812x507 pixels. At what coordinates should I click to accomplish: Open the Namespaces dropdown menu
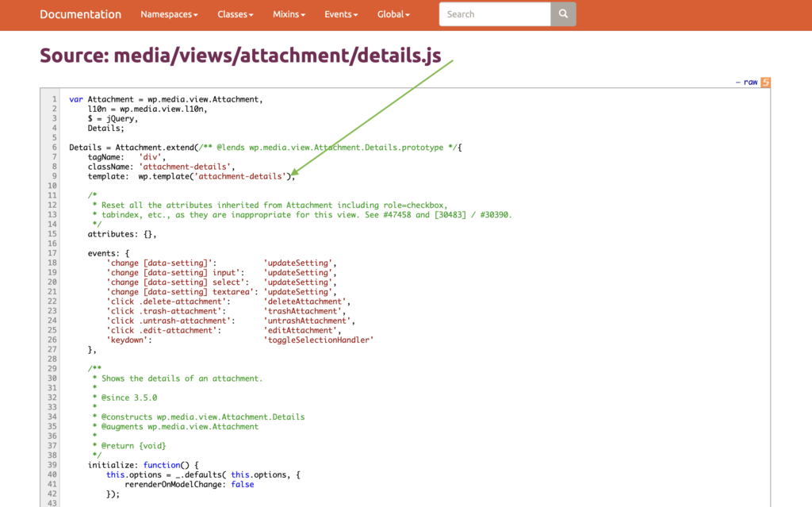coord(169,14)
